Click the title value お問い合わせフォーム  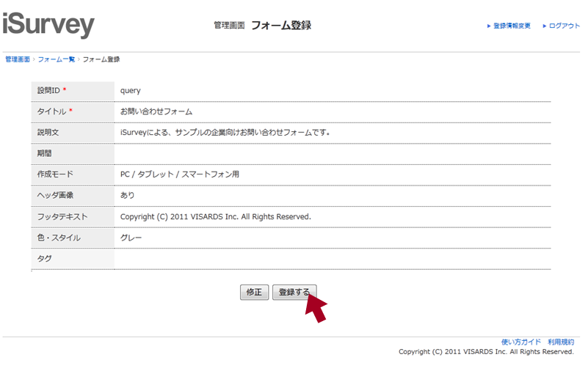156,111
